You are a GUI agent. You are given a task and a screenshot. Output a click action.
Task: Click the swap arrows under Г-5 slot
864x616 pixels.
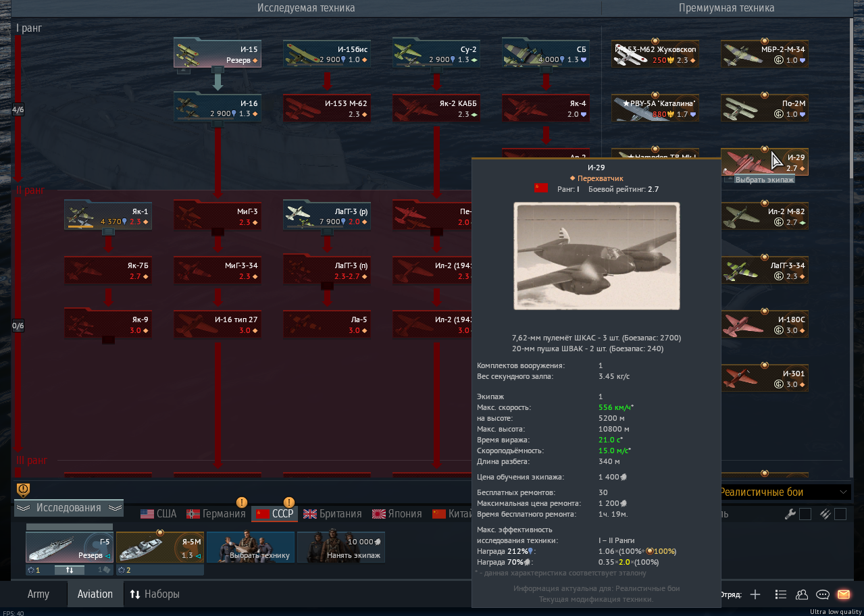(69, 569)
